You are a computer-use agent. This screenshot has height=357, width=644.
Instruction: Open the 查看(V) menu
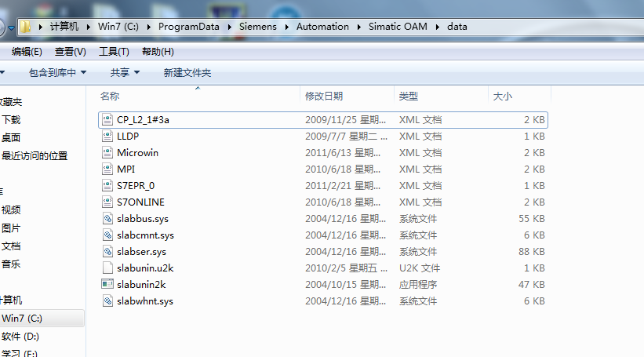(71, 52)
